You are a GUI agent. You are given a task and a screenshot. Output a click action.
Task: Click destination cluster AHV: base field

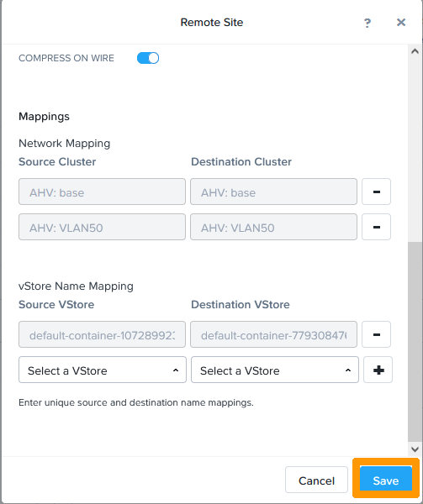click(273, 192)
